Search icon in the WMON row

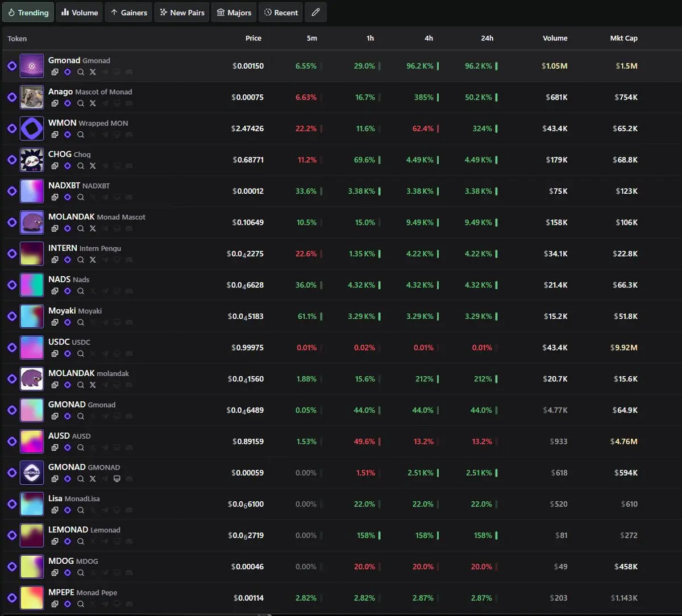81,135
